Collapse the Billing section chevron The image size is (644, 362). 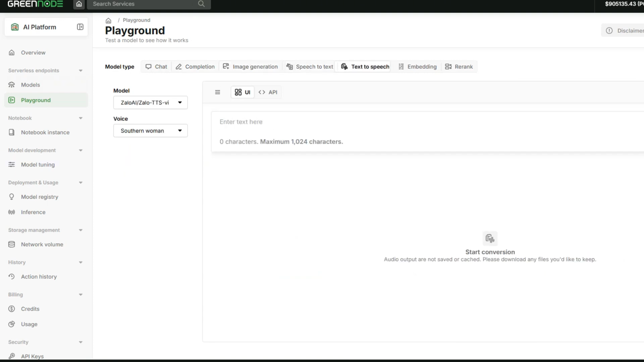point(80,295)
